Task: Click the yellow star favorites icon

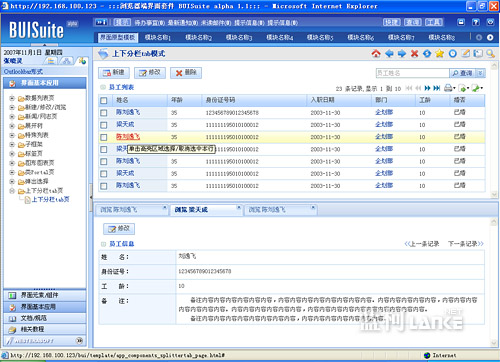Action: click(x=440, y=53)
